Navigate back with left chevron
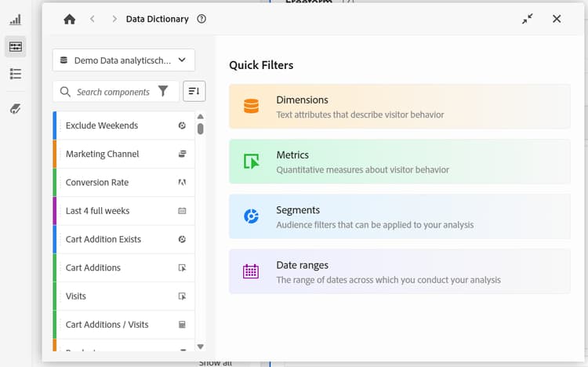588x367 pixels. [93, 19]
